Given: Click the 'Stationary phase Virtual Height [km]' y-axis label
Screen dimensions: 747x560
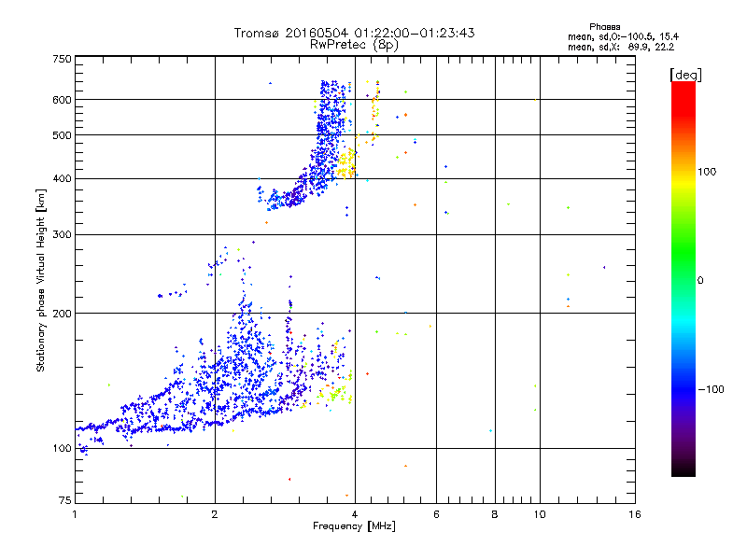Looking at the screenshot, I should point(40,281).
